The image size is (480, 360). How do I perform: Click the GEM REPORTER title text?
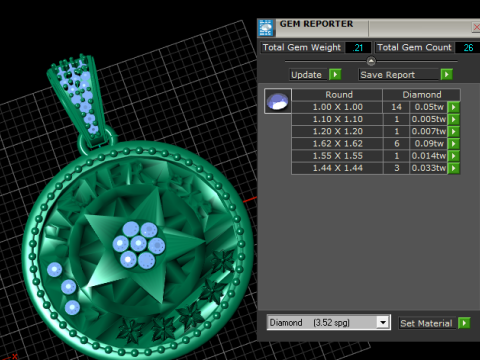click(316, 24)
